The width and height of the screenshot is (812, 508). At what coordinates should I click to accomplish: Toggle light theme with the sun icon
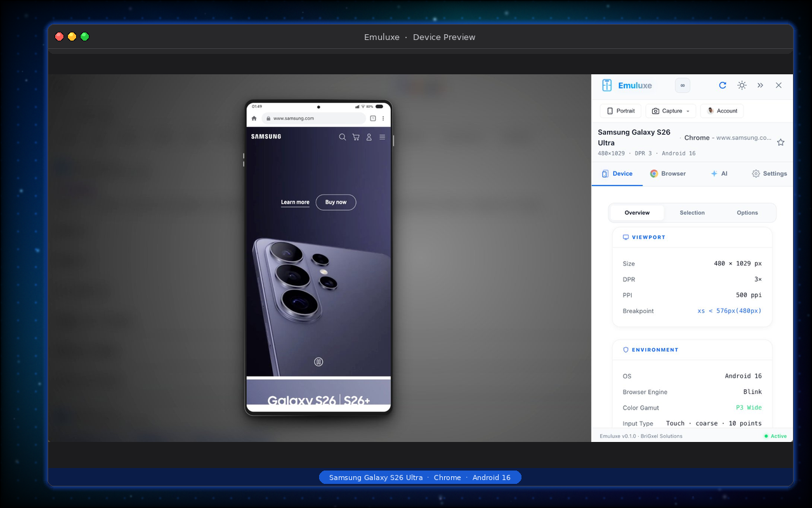(x=742, y=85)
